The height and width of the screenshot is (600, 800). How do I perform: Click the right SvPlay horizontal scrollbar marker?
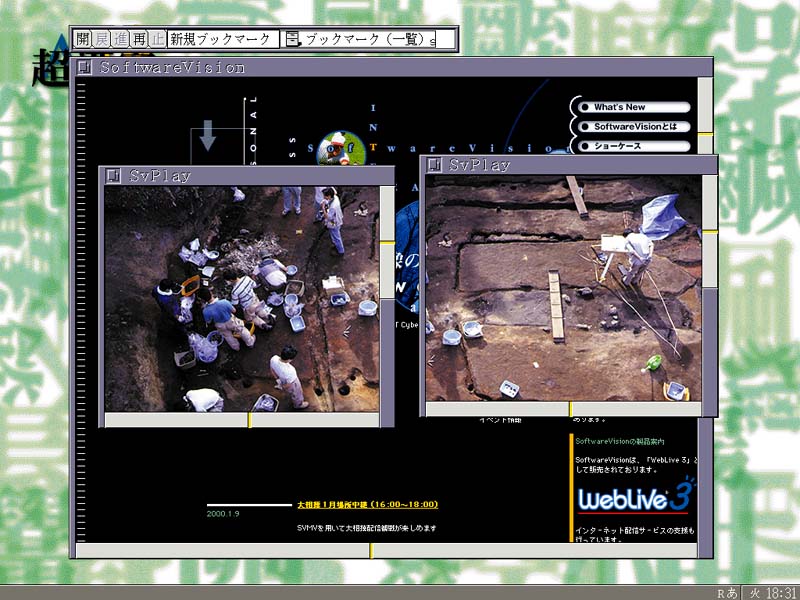(x=570, y=409)
